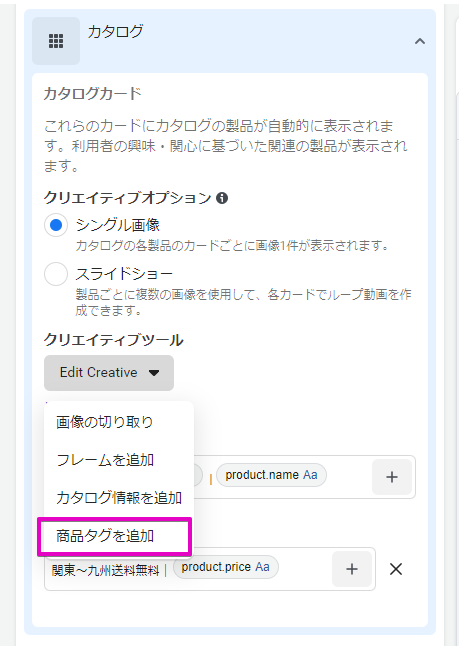Click the plus button beside product.price
The width and height of the screenshot is (459, 646).
click(x=352, y=569)
